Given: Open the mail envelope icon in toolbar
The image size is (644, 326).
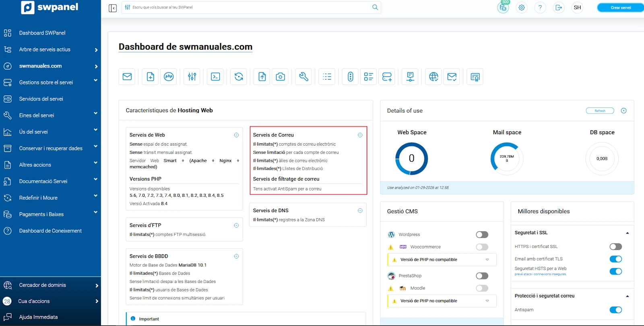Looking at the screenshot, I should (127, 76).
